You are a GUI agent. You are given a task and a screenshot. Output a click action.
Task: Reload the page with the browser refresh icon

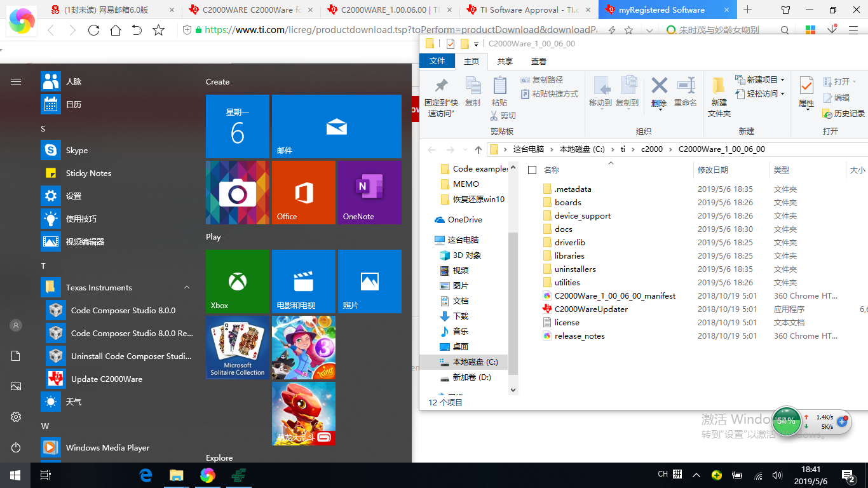coord(93,30)
